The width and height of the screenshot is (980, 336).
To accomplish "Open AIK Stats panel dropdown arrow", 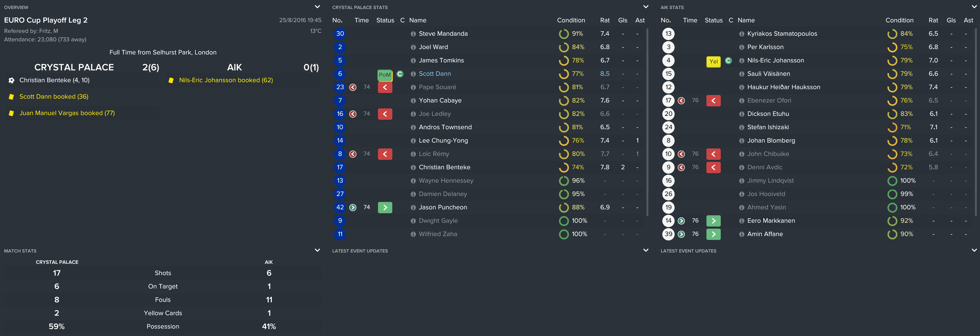I will click(974, 7).
